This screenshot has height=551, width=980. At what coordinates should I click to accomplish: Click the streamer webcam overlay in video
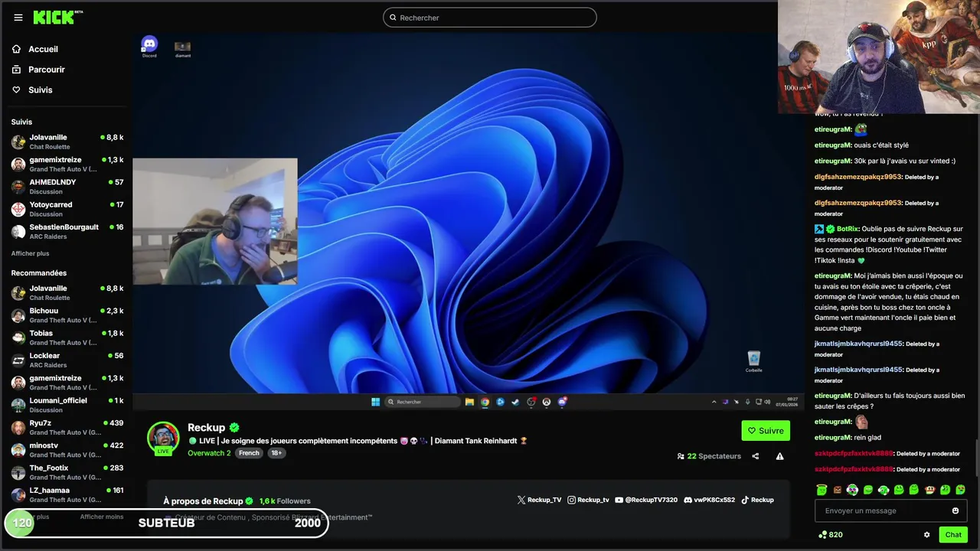click(x=214, y=221)
